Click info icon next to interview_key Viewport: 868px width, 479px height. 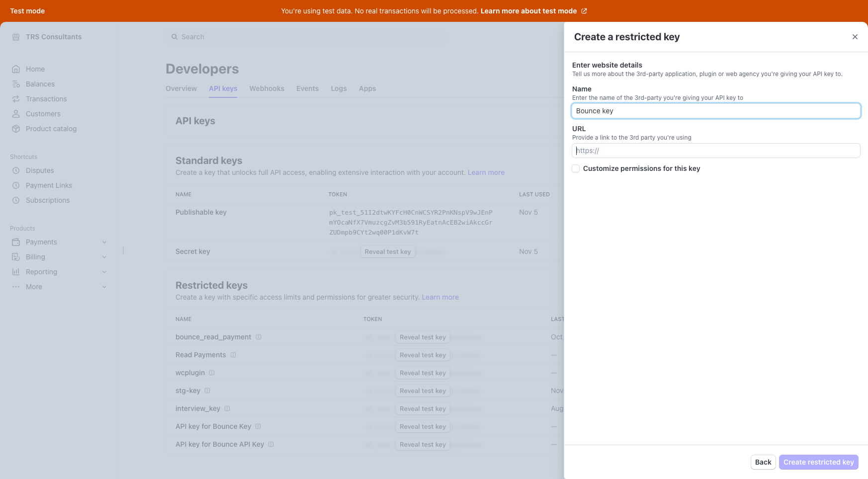[227, 408]
